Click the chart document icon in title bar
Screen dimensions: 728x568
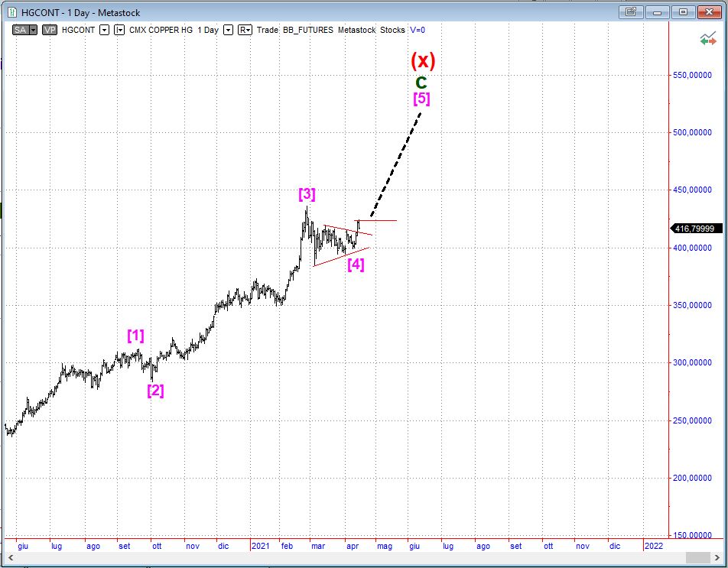coord(12,12)
